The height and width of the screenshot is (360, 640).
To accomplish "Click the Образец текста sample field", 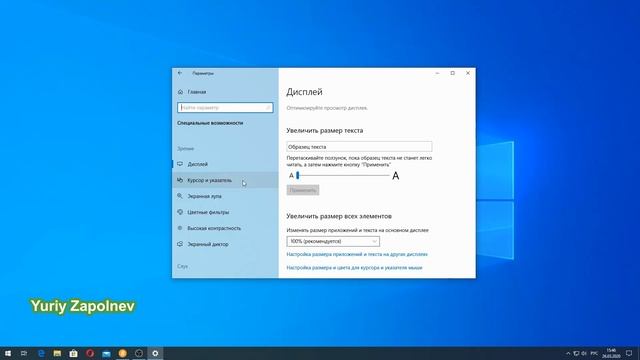I will pos(359,147).
